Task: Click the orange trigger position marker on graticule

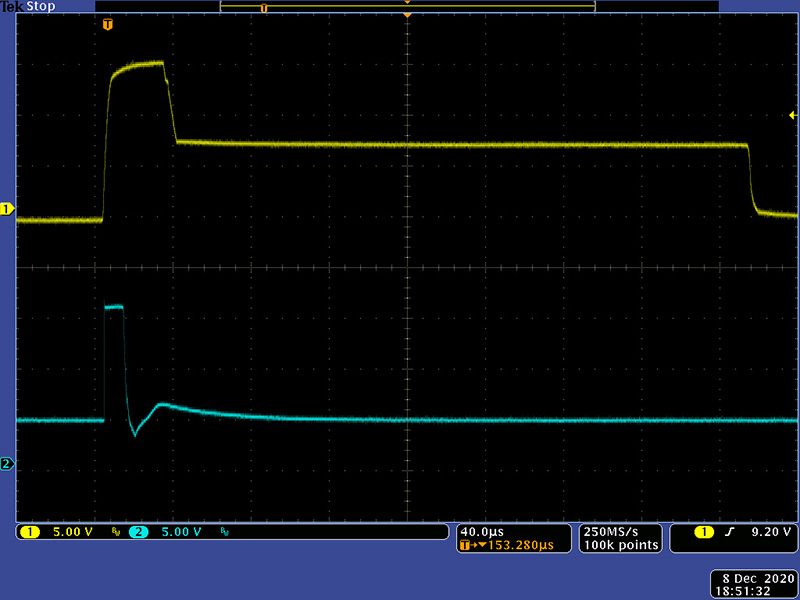Action: tap(108, 22)
